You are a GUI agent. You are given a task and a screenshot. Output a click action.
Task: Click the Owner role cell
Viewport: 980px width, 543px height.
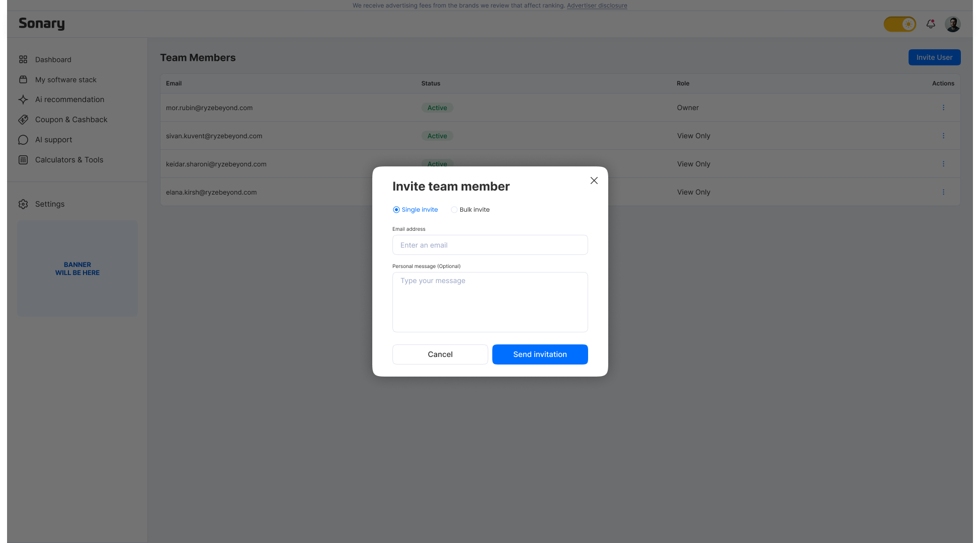click(x=688, y=108)
